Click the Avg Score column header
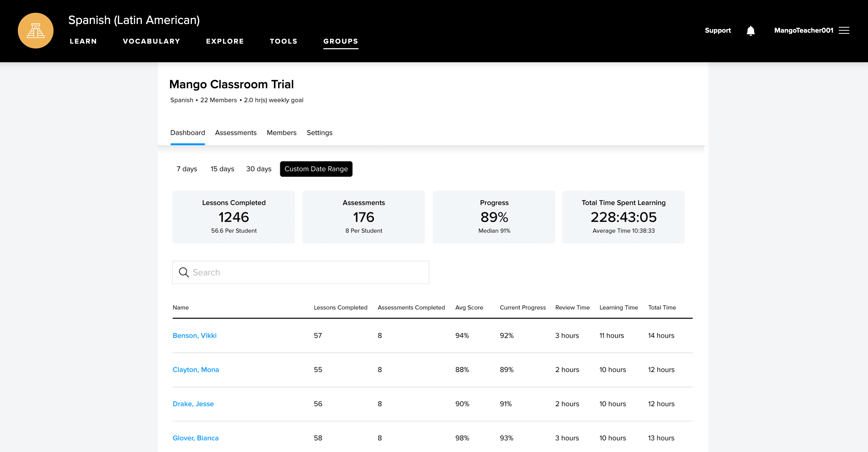 (x=469, y=307)
